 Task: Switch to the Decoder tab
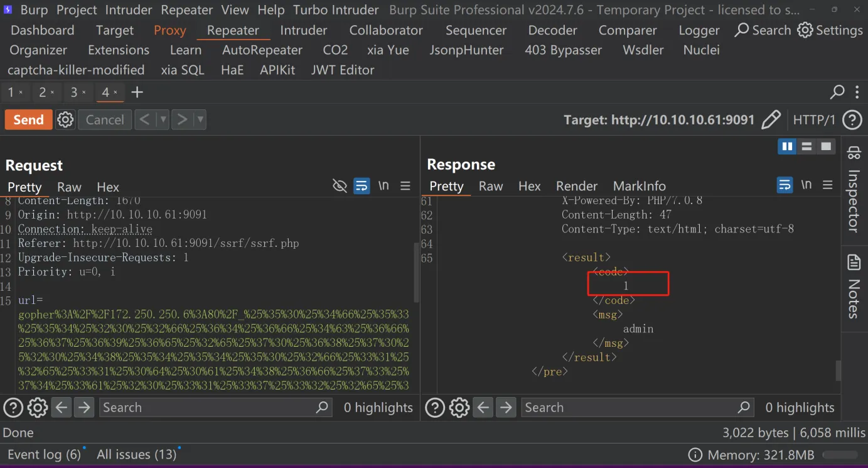point(552,30)
